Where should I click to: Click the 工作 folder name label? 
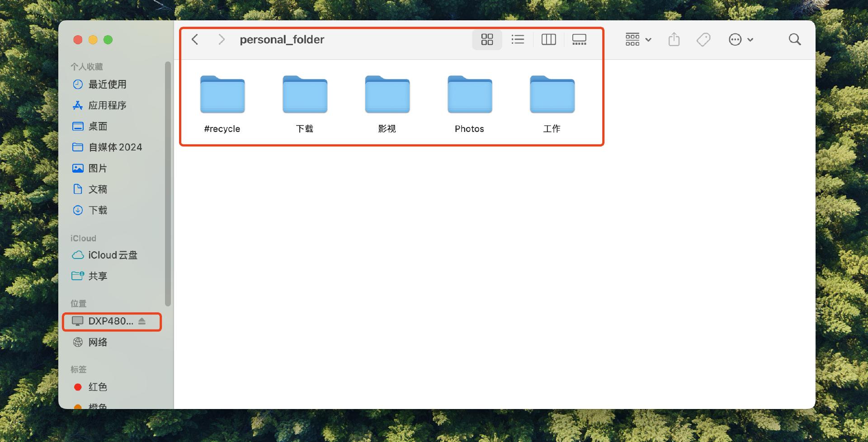[552, 129]
